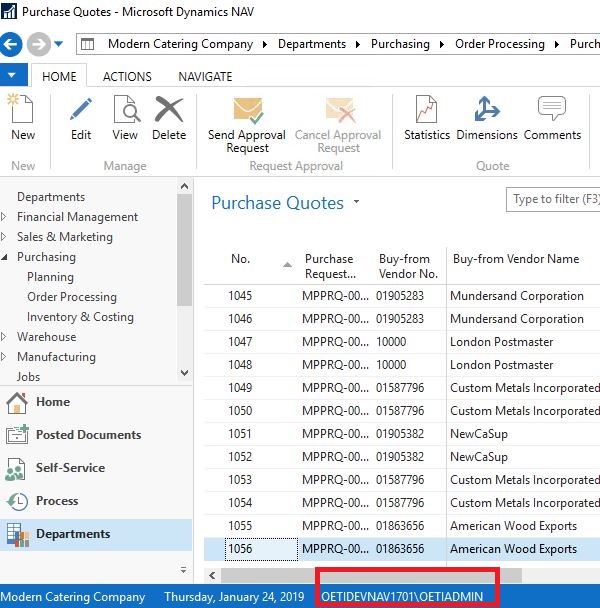600x608 pixels.
Task: Click Order Processing breadcrumb
Action: click(500, 44)
